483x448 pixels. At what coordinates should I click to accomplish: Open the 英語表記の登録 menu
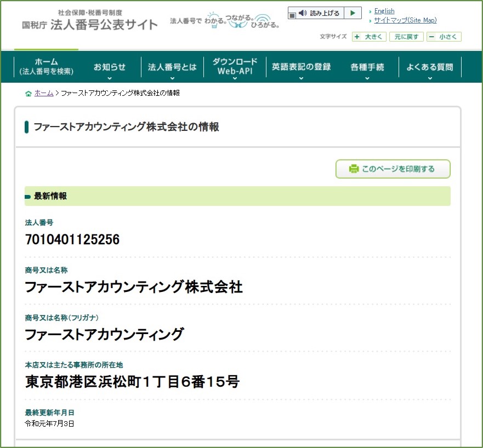click(x=302, y=67)
